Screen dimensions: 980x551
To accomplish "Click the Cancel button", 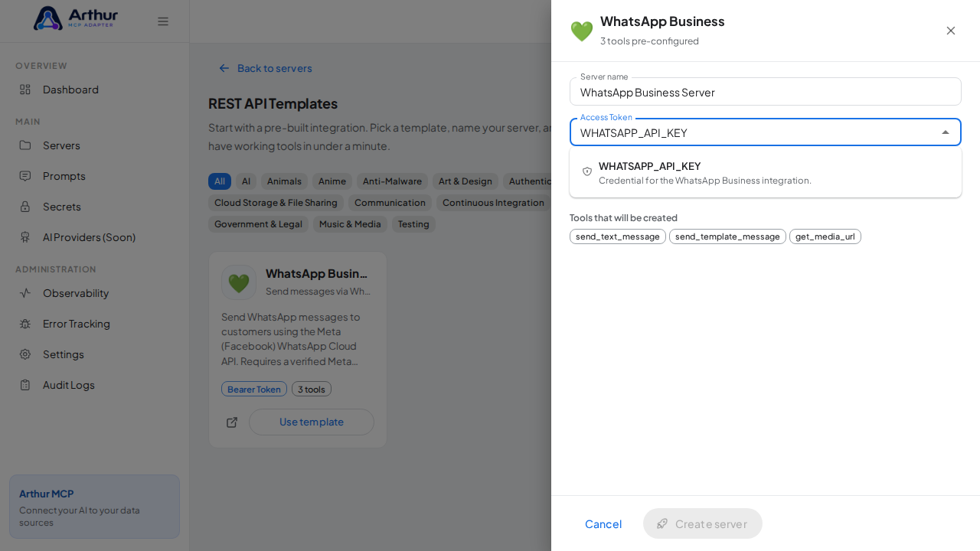I will (x=603, y=523).
